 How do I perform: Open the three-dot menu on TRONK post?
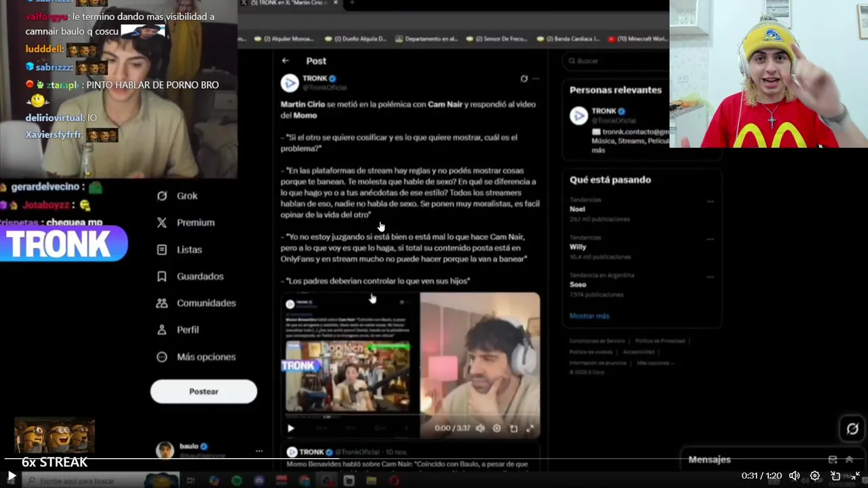(536, 79)
